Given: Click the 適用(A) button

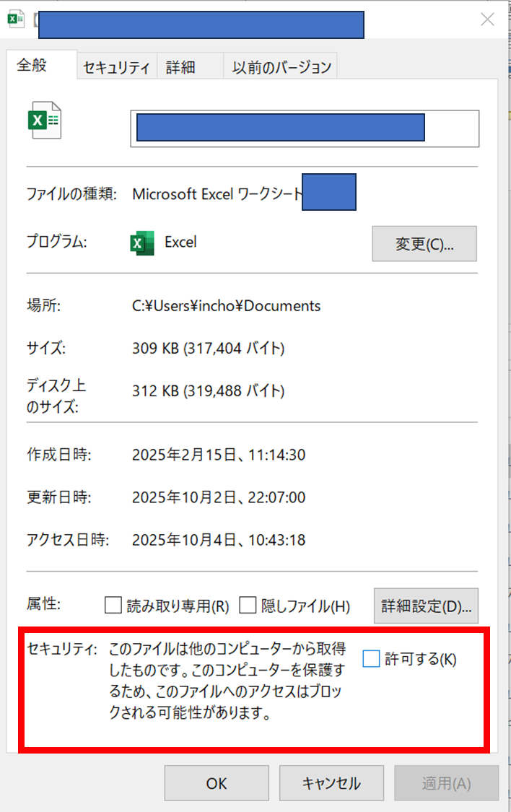Looking at the screenshot, I should pos(446,783).
